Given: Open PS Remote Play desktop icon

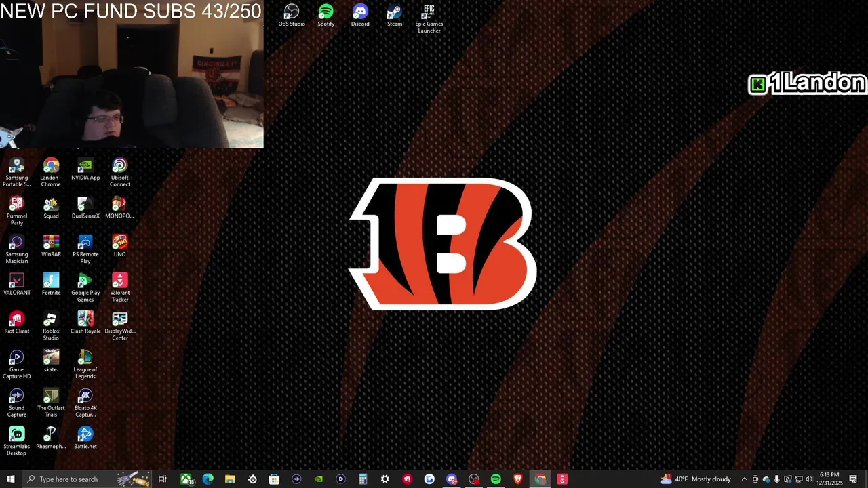Looking at the screenshot, I should pos(85,249).
